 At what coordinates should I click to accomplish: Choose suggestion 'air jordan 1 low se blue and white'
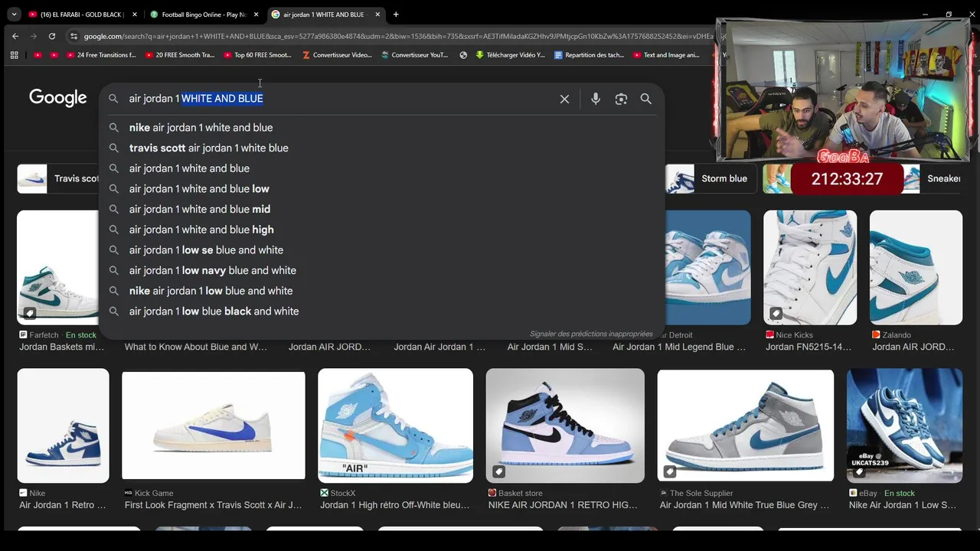[x=381, y=250]
